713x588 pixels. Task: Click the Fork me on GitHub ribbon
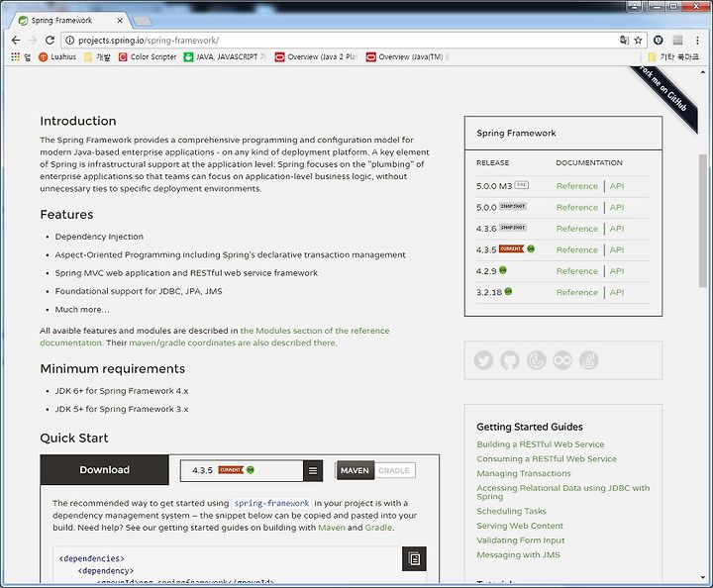[664, 93]
